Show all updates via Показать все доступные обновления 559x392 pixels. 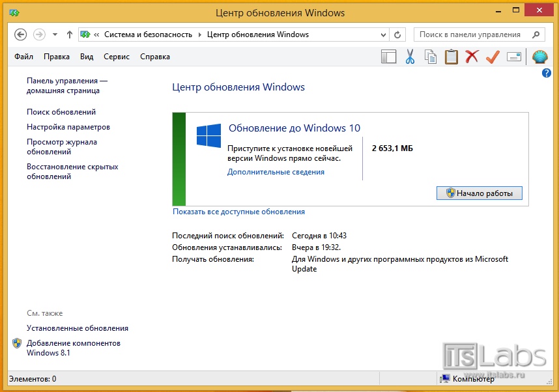coord(238,212)
